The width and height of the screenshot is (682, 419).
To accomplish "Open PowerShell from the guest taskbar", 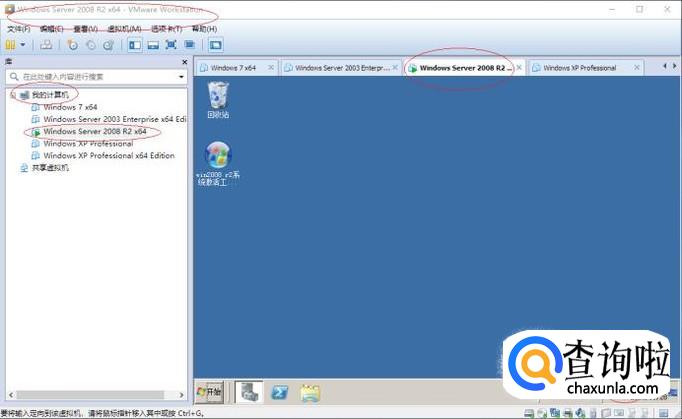I will click(280, 392).
